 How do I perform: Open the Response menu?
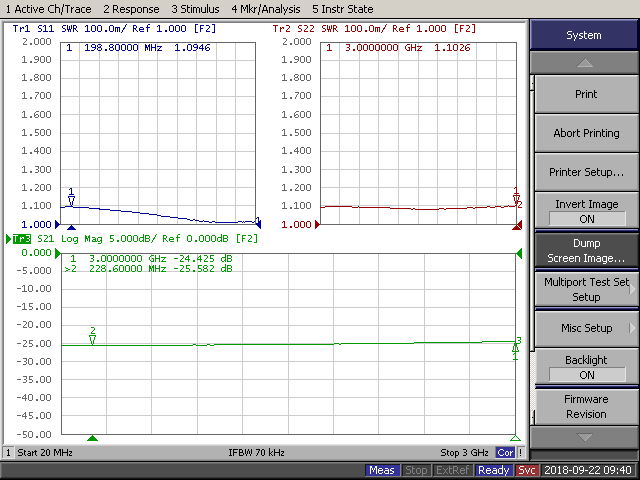131,9
